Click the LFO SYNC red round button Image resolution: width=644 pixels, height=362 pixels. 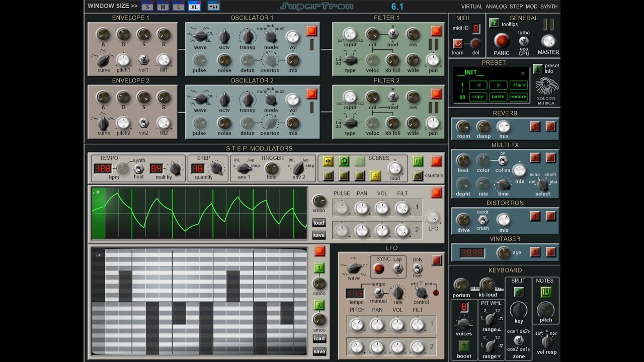(x=379, y=269)
